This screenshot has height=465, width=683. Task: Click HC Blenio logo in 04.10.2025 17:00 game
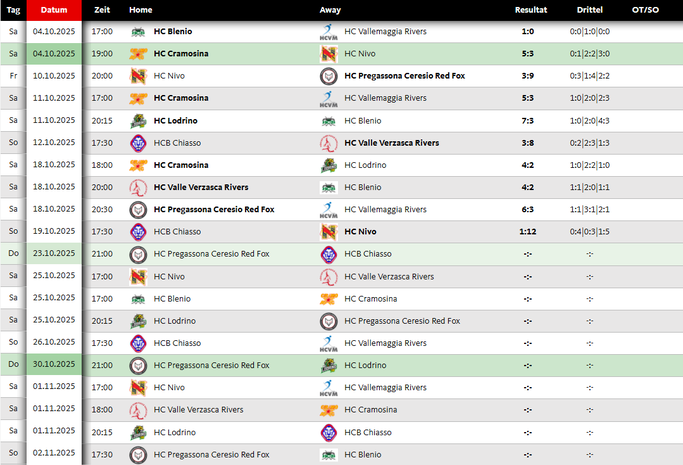(138, 31)
